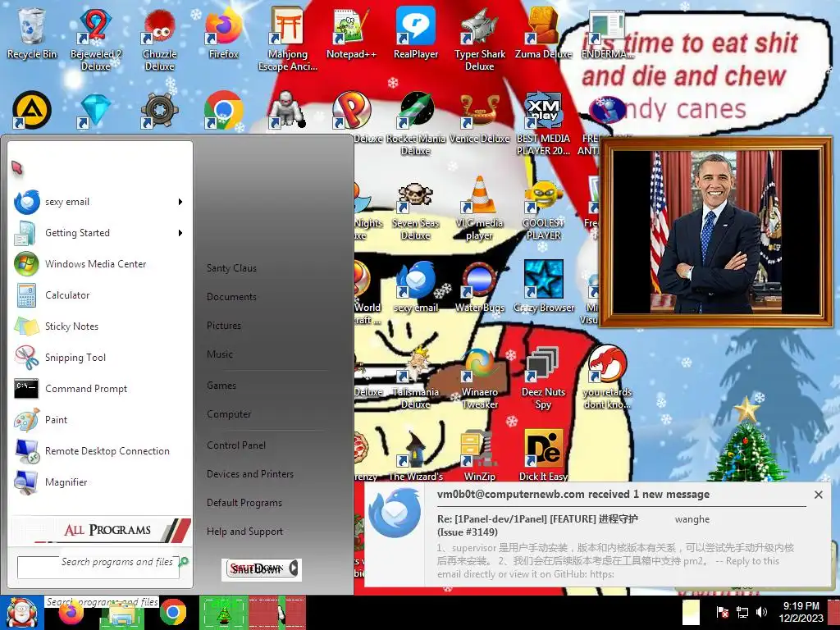Open Default Programs link

(x=244, y=503)
